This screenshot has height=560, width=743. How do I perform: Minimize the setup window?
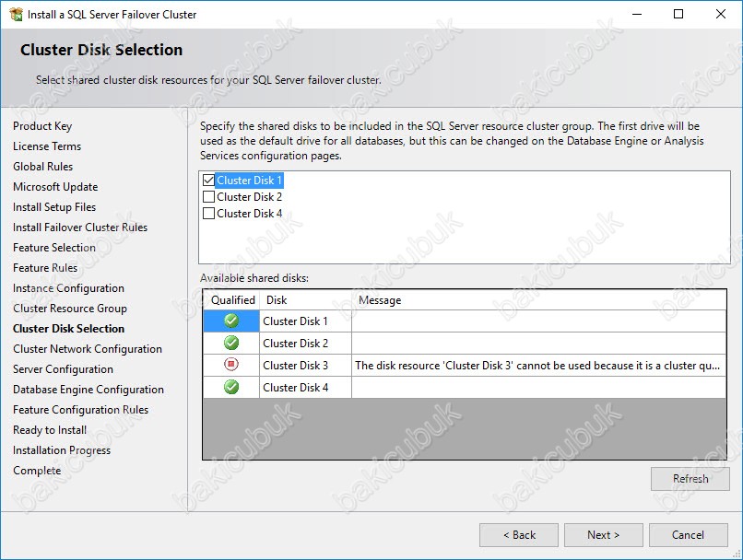pos(637,14)
